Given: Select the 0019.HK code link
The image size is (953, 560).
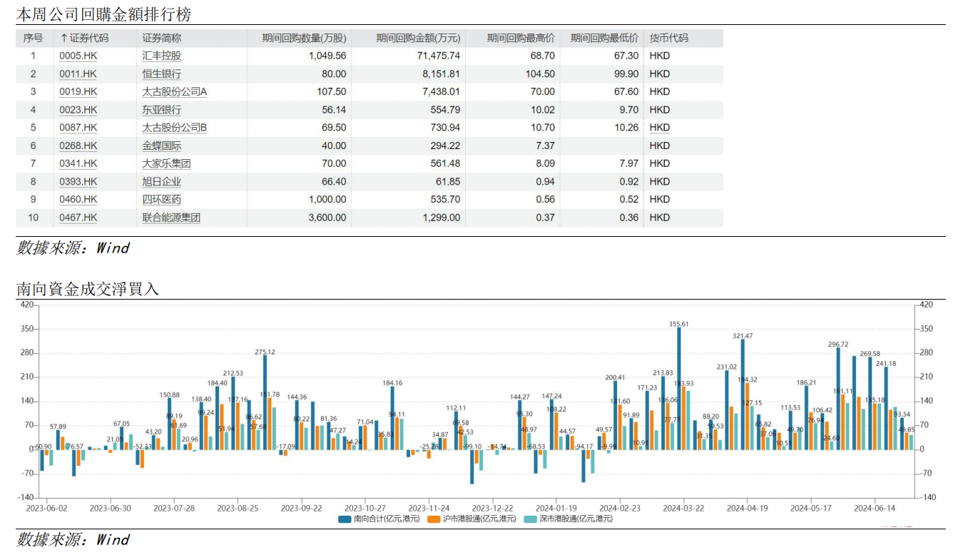Looking at the screenshot, I should (x=78, y=91).
